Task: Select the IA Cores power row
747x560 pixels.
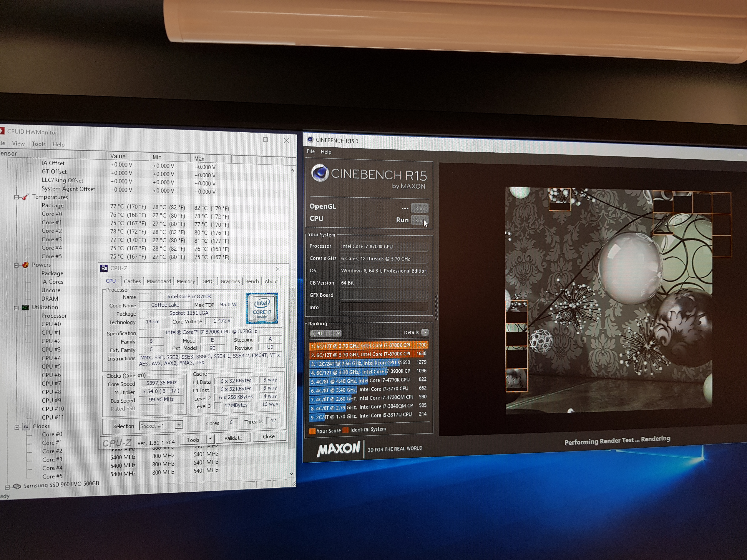Action: click(52, 282)
